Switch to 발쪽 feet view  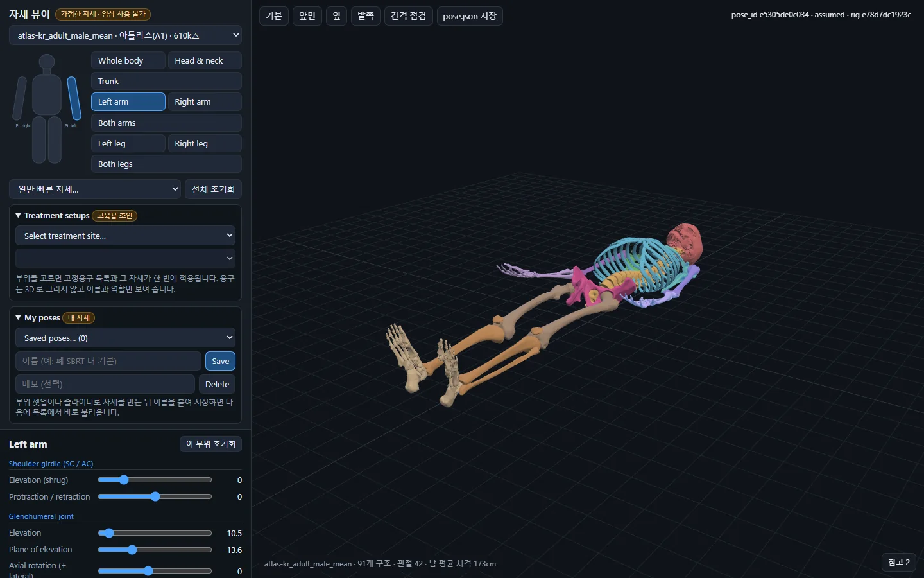pos(366,16)
